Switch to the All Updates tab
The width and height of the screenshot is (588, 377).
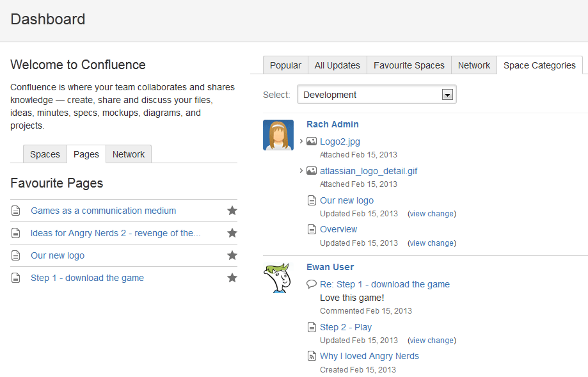tap(337, 65)
